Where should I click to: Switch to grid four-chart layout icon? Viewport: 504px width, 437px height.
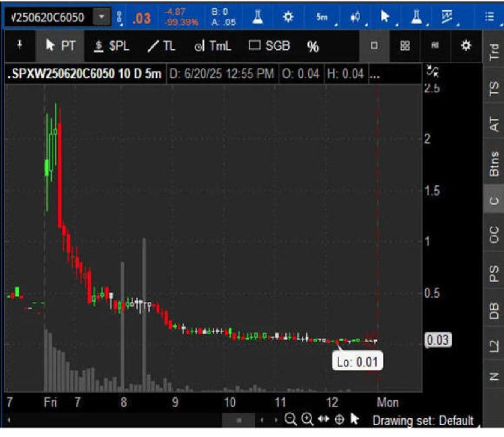coord(405,46)
